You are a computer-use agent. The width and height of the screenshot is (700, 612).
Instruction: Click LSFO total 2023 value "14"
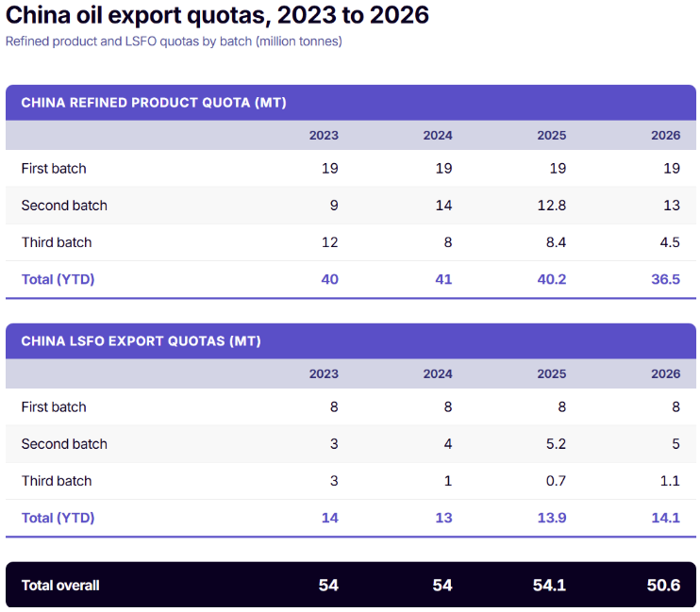(x=330, y=518)
